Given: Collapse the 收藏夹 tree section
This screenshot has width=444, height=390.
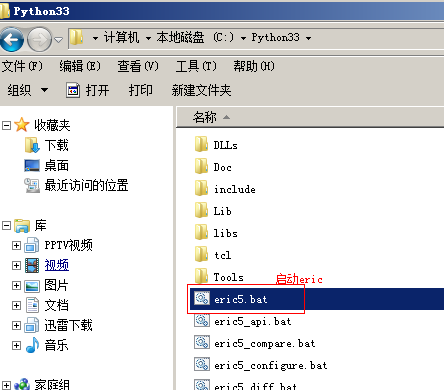Looking at the screenshot, I should point(6,125).
